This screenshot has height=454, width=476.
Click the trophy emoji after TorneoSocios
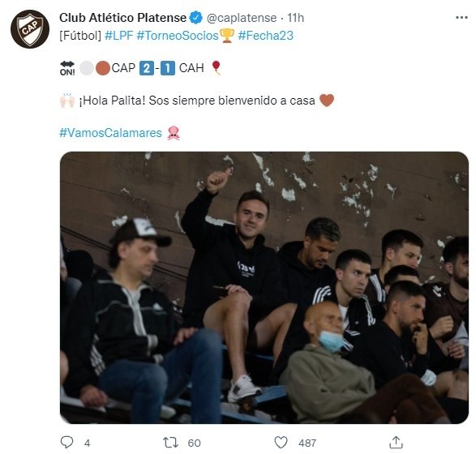pyautogui.click(x=227, y=36)
